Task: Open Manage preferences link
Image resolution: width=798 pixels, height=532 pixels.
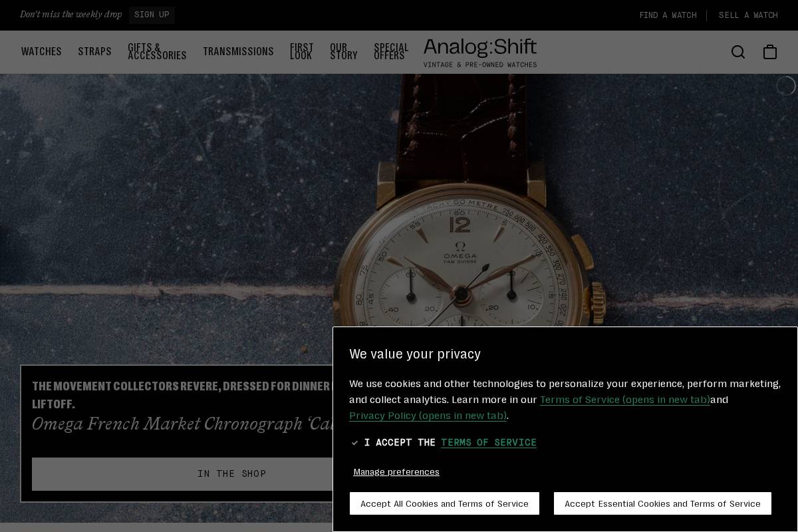Action: 396,472
